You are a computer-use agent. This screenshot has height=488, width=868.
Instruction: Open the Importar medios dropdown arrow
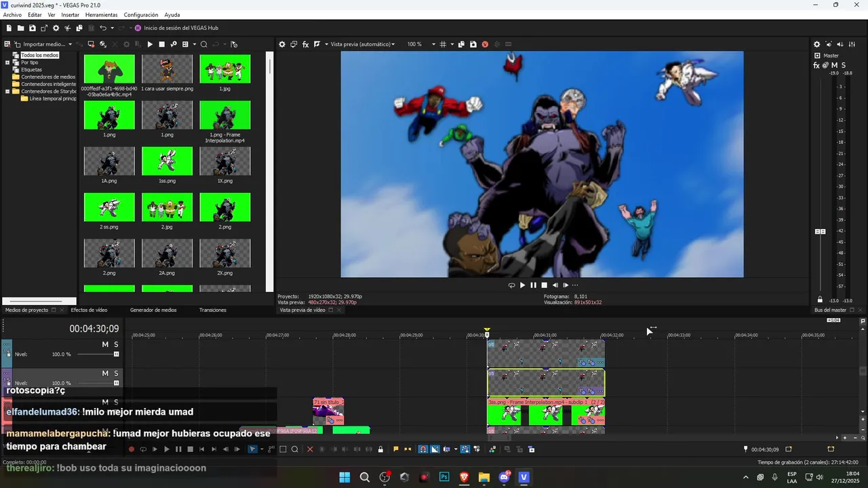point(70,44)
